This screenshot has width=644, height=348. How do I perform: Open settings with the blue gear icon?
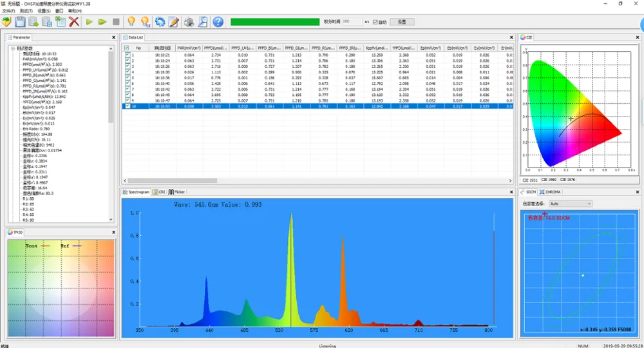point(160,22)
